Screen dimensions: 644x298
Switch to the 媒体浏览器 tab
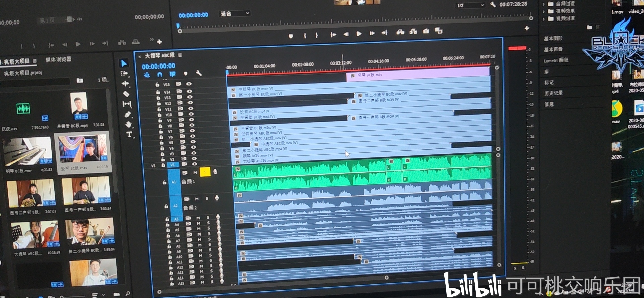(x=58, y=59)
